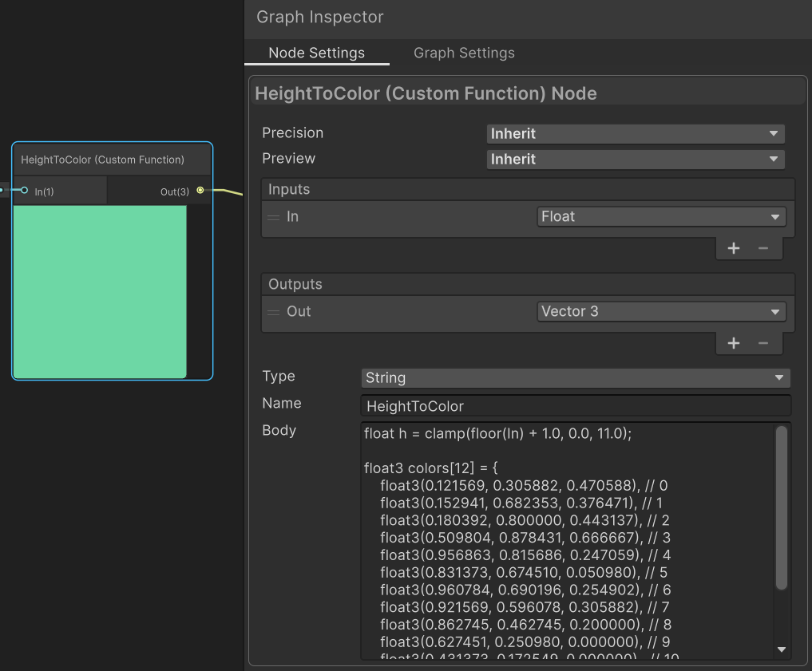Click the color line ending with comment // 3
This screenshot has height=671, width=812.
coord(525,538)
